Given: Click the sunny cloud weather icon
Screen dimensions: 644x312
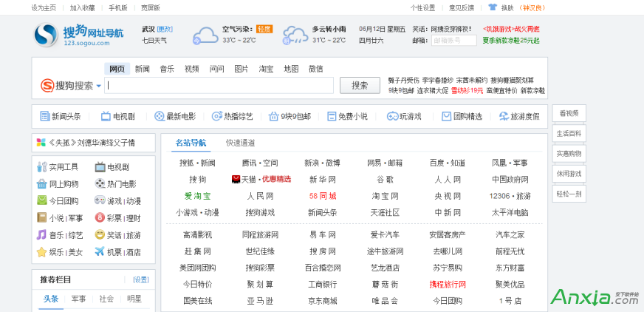Looking at the screenshot, I should coord(205,35).
